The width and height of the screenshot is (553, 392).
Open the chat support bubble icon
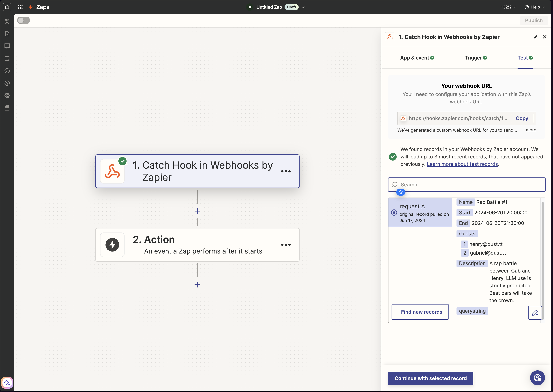[x=537, y=378]
